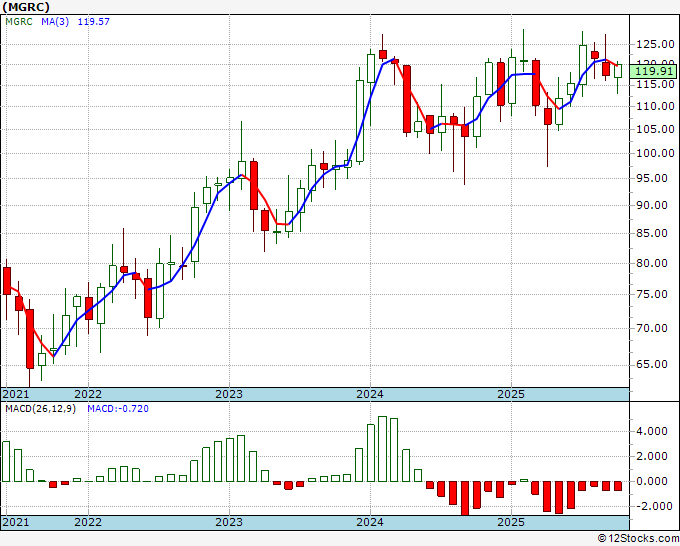Open the 12Stocks.com copyright link
The width and height of the screenshot is (680, 546).
click(x=638, y=539)
